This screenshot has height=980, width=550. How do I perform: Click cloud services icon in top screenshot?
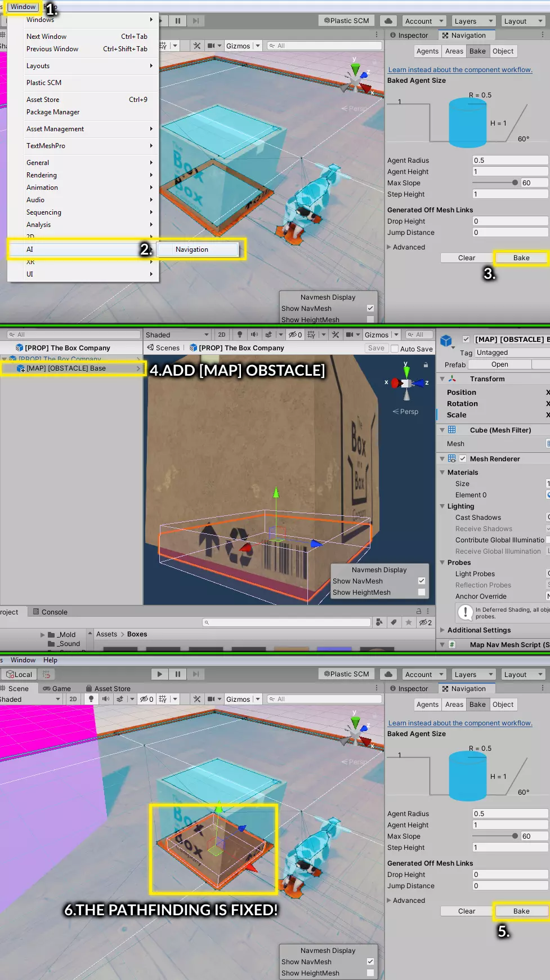[388, 21]
